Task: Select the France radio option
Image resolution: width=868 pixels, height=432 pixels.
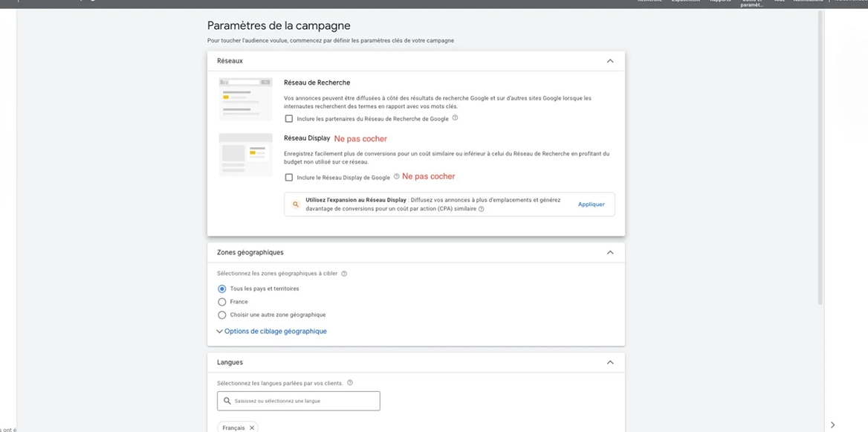Action: coord(222,302)
